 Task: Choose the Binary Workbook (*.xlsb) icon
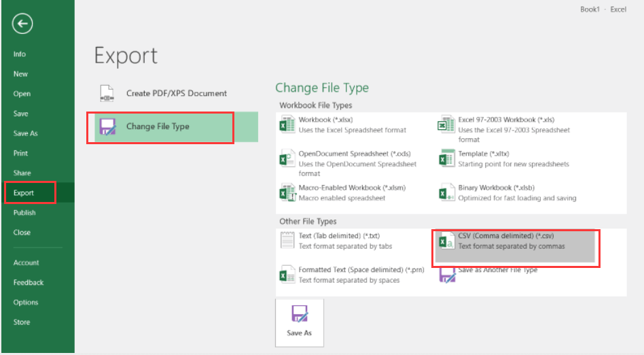[446, 192]
